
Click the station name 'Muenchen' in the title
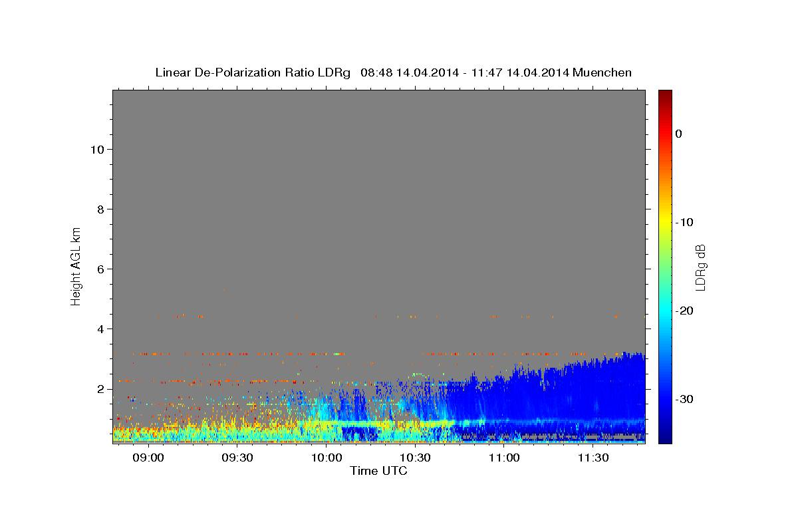pos(602,72)
